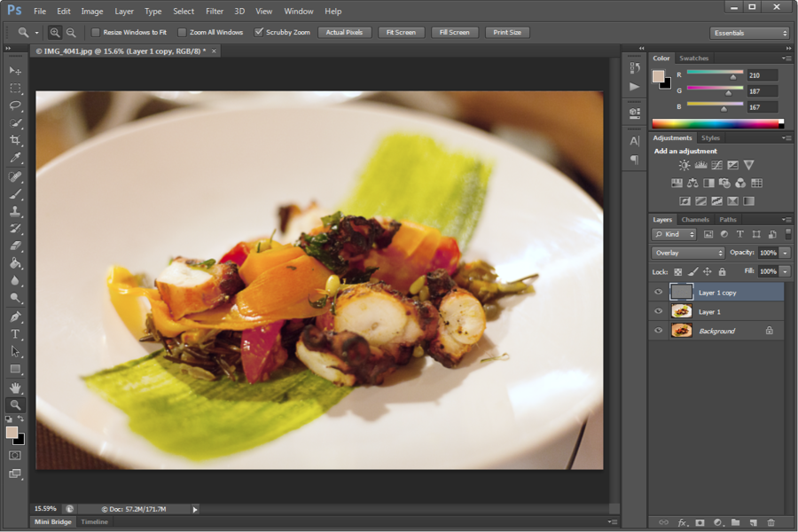Select the Path Selection tool
The width and height of the screenshot is (798, 532).
pos(15,351)
